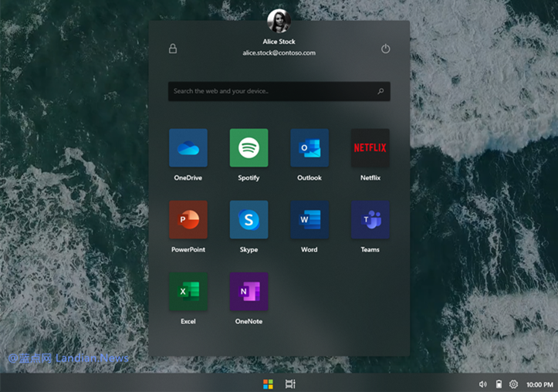Open Task View from the taskbar
Screen dimensions: 558x392
290,384
